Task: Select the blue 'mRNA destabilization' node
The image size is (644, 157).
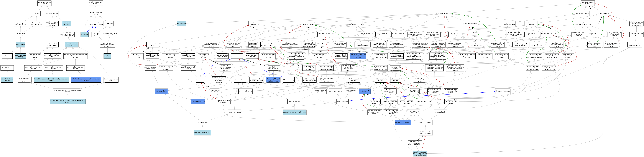Action: pyautogui.click(x=403, y=123)
